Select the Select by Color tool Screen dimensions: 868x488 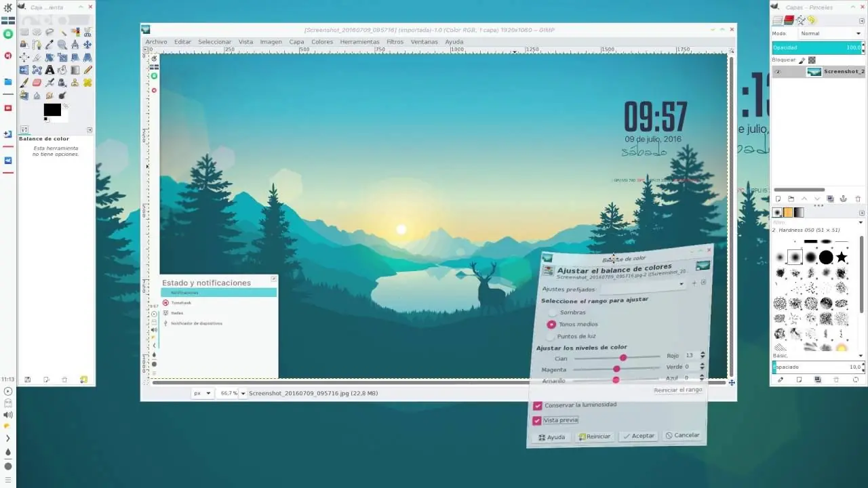(x=75, y=32)
